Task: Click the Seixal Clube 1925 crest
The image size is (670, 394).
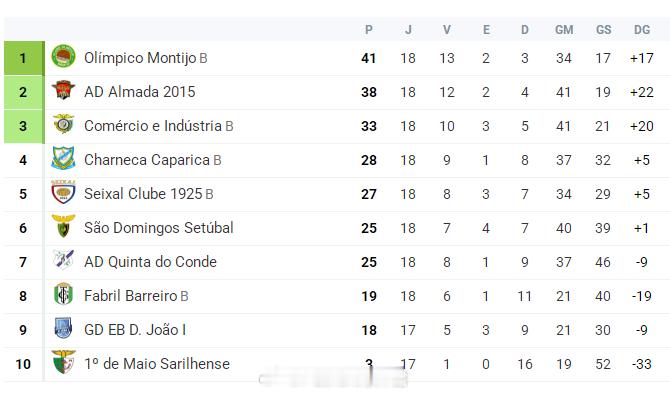Action: click(x=63, y=192)
